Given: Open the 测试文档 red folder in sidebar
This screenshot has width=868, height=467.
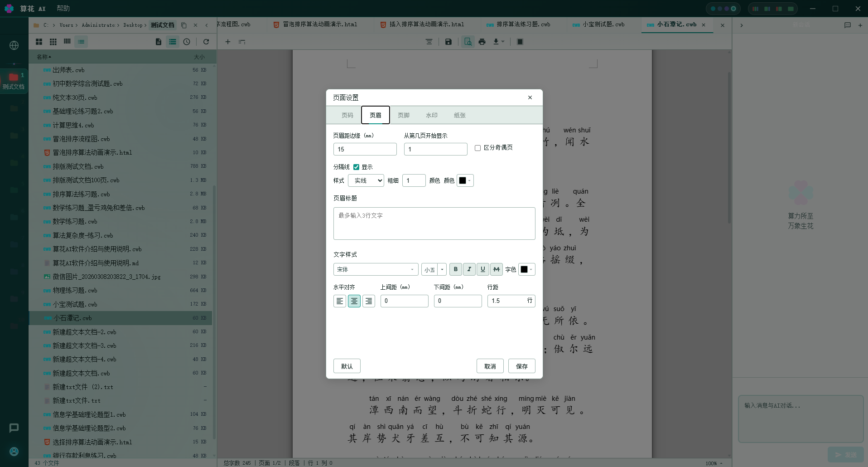Looking at the screenshot, I should (14, 81).
